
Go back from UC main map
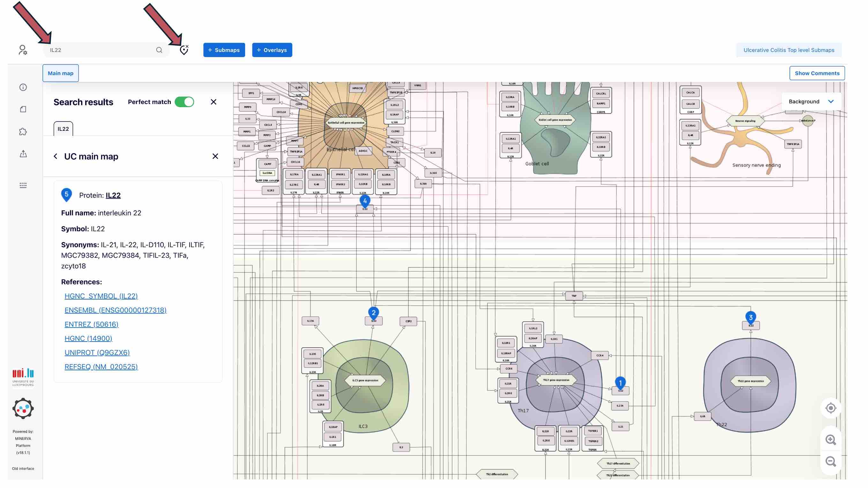(x=56, y=156)
